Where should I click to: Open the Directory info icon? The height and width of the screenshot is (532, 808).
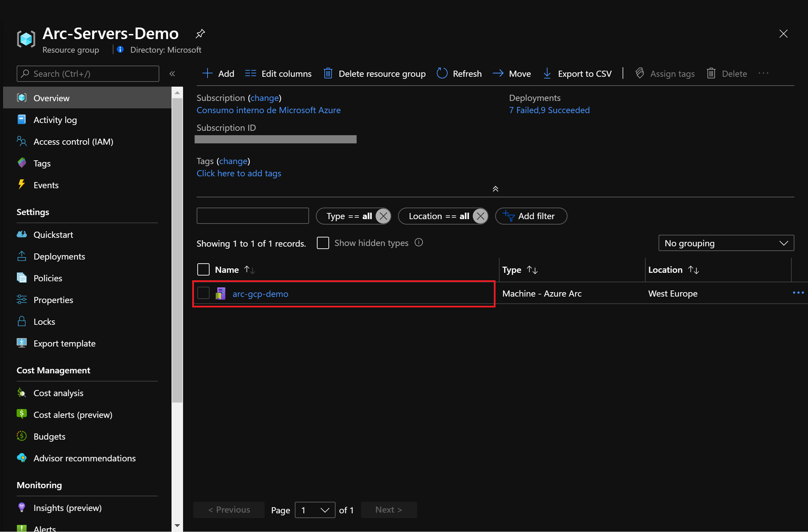click(120, 50)
